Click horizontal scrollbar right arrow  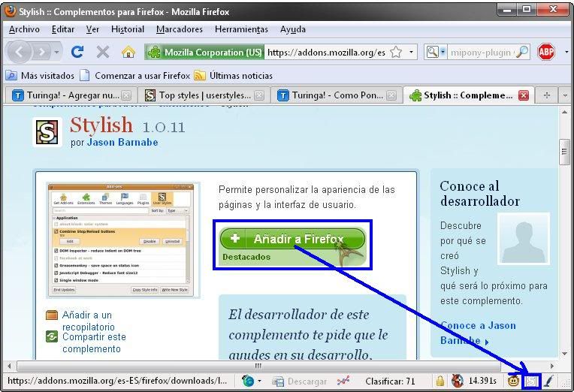pyautogui.click(x=552, y=366)
